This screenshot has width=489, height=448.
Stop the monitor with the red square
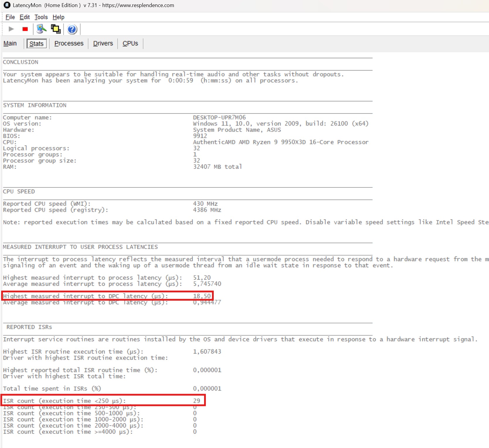tap(25, 29)
